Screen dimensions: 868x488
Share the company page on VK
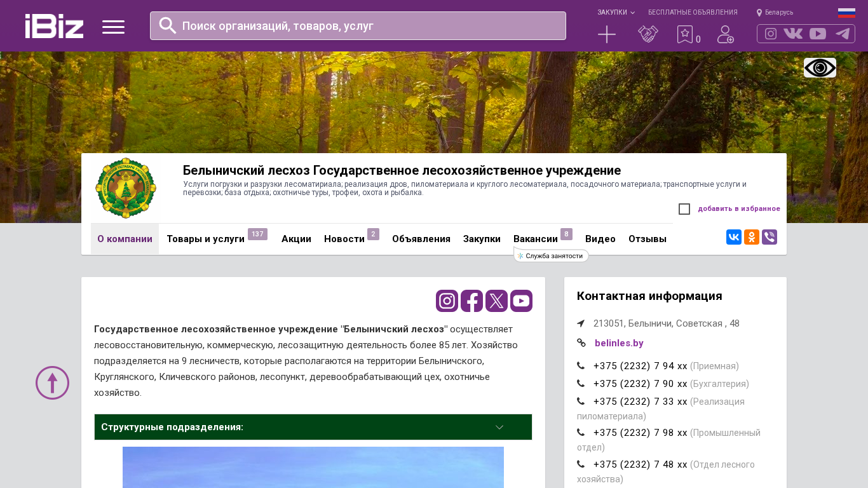tap(734, 237)
